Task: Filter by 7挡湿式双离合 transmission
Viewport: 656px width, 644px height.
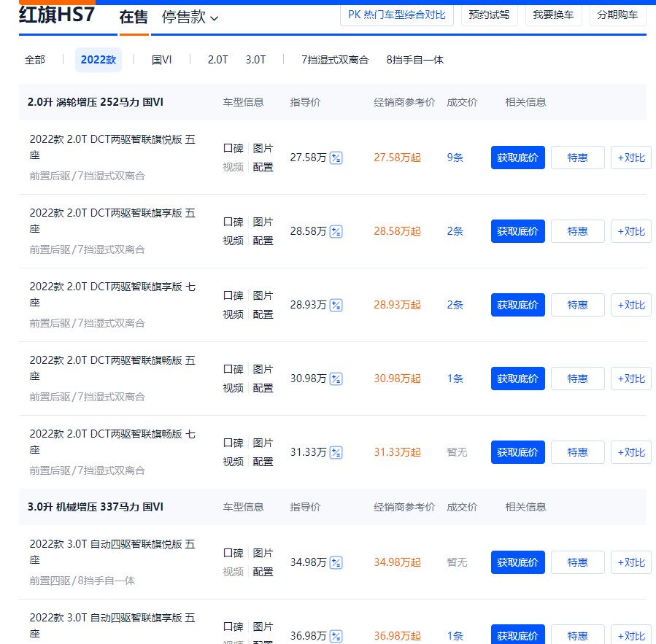Action: [335, 60]
